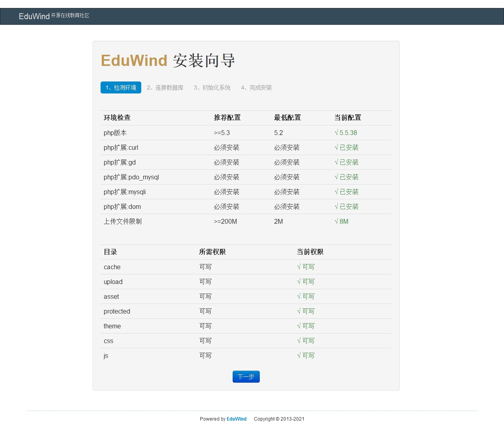Click '√ 可写' status in asset row
Screen dimensions: 504x431
point(306,296)
